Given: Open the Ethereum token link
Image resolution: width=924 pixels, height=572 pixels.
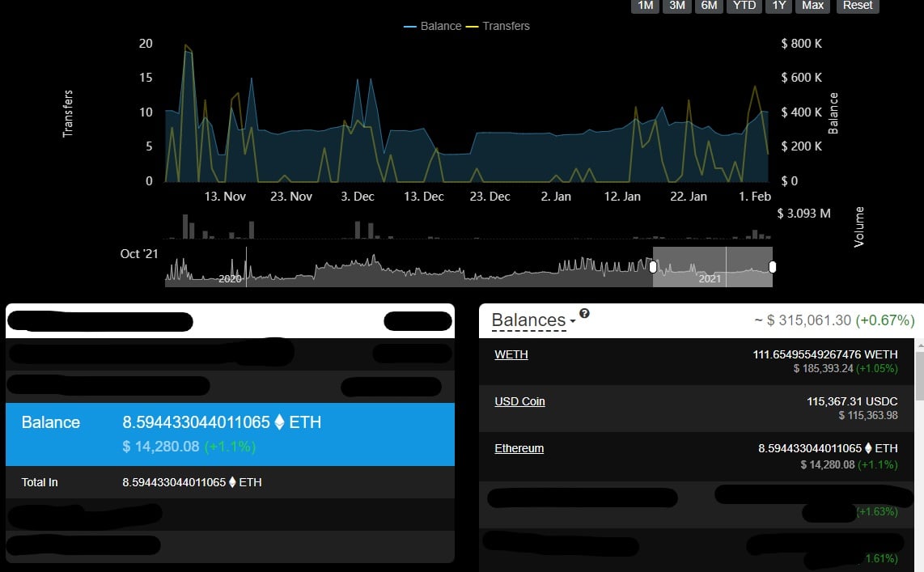Looking at the screenshot, I should pyautogui.click(x=519, y=449).
